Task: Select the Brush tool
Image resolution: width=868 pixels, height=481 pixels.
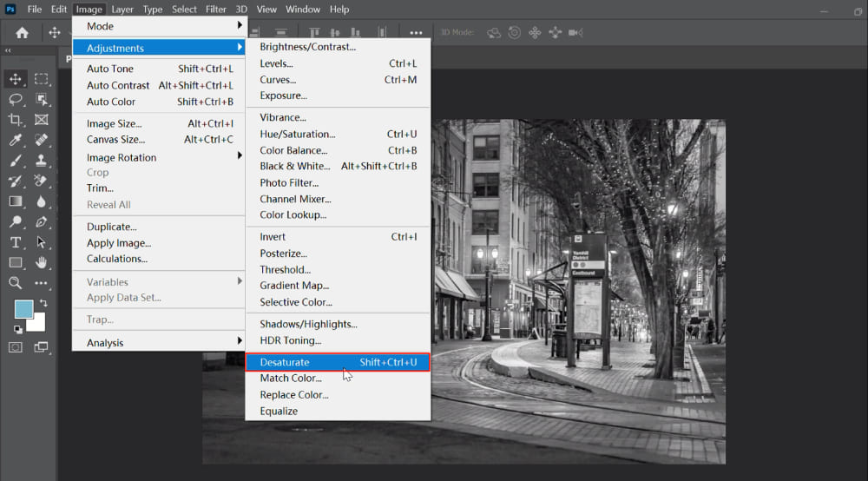Action: [x=15, y=161]
